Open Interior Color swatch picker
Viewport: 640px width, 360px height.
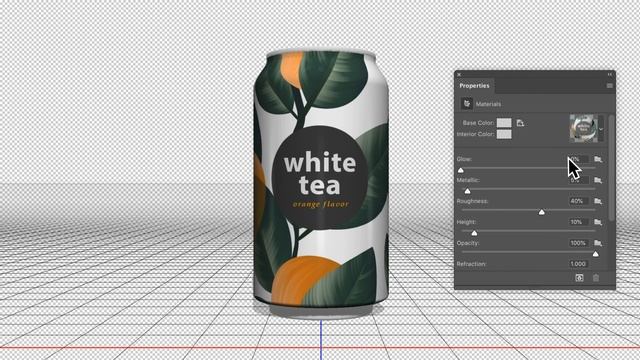[x=504, y=134]
